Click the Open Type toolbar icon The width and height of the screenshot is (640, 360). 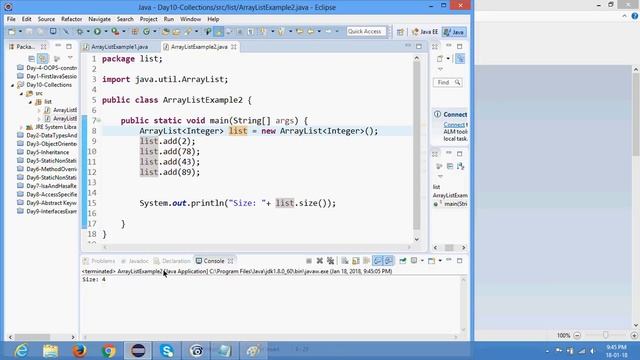pos(166,31)
